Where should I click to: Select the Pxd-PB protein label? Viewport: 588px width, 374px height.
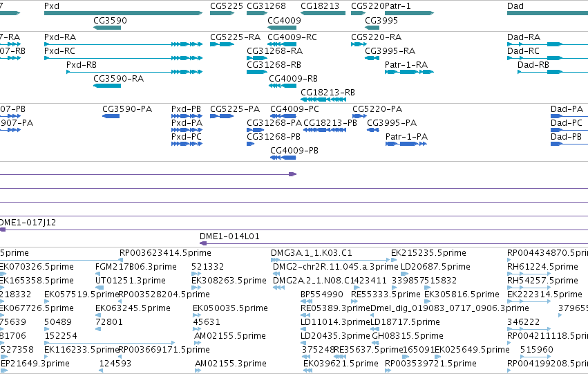click(x=187, y=109)
